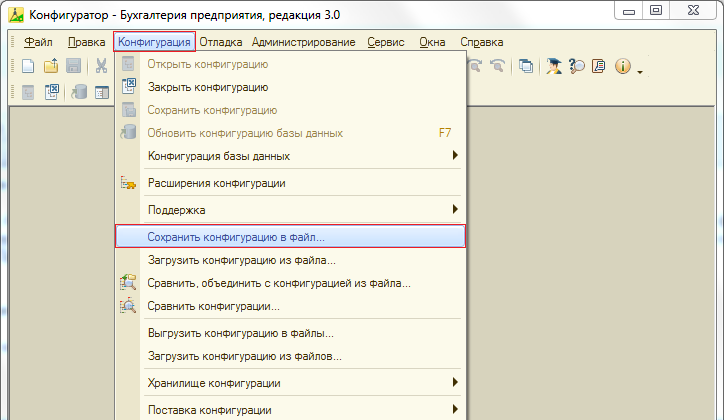Click the Configurator application title icon

16,15
